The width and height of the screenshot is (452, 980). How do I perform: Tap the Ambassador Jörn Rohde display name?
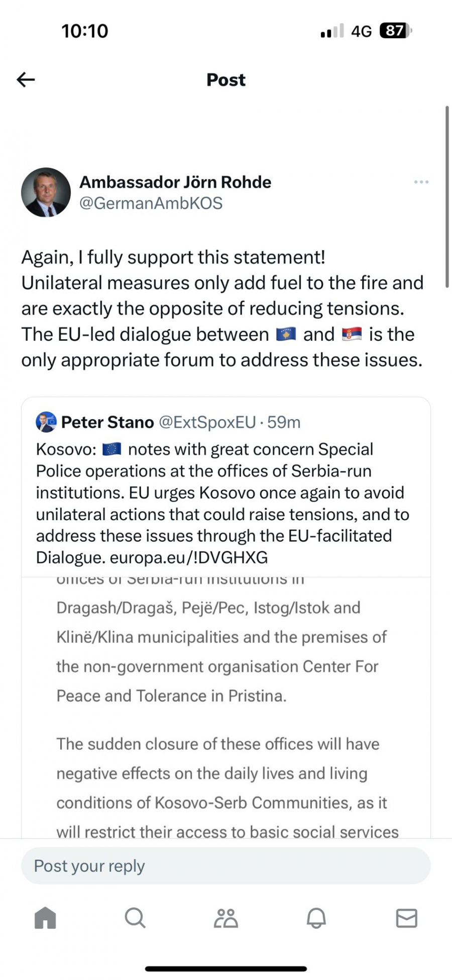175,182
